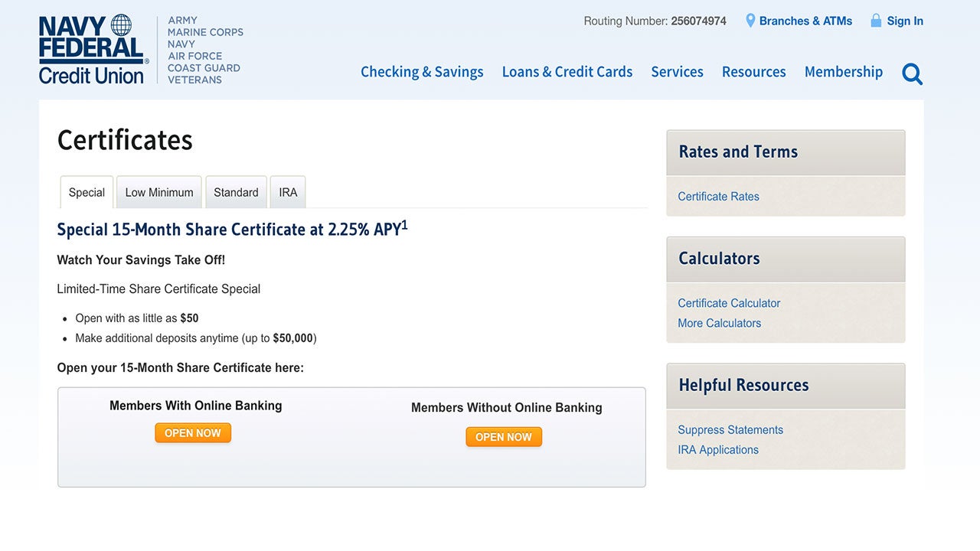The image size is (980, 551).
Task: Follow the Certificate Rates link
Action: [718, 197]
